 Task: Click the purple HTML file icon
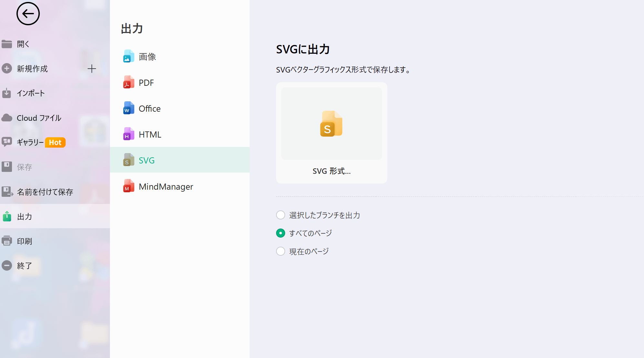click(x=129, y=134)
